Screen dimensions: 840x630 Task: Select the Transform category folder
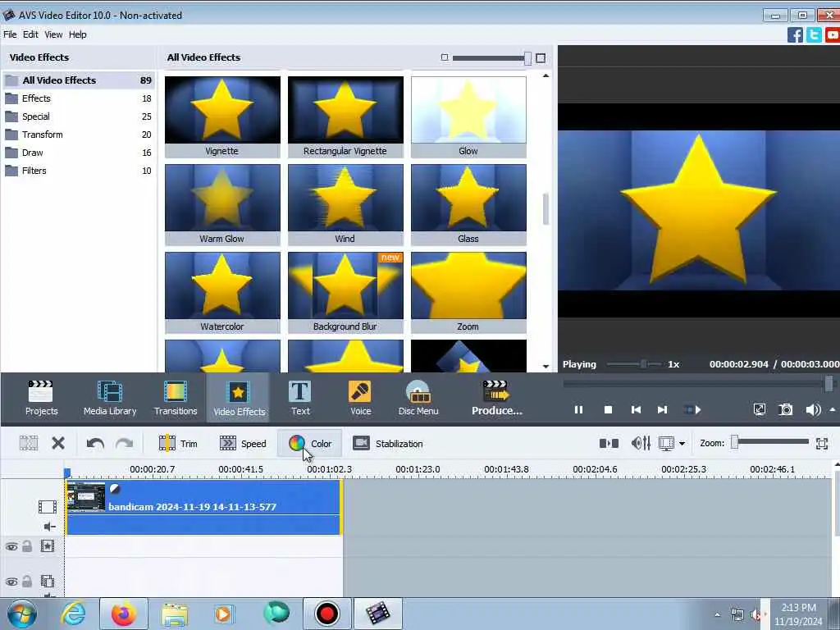click(x=79, y=135)
